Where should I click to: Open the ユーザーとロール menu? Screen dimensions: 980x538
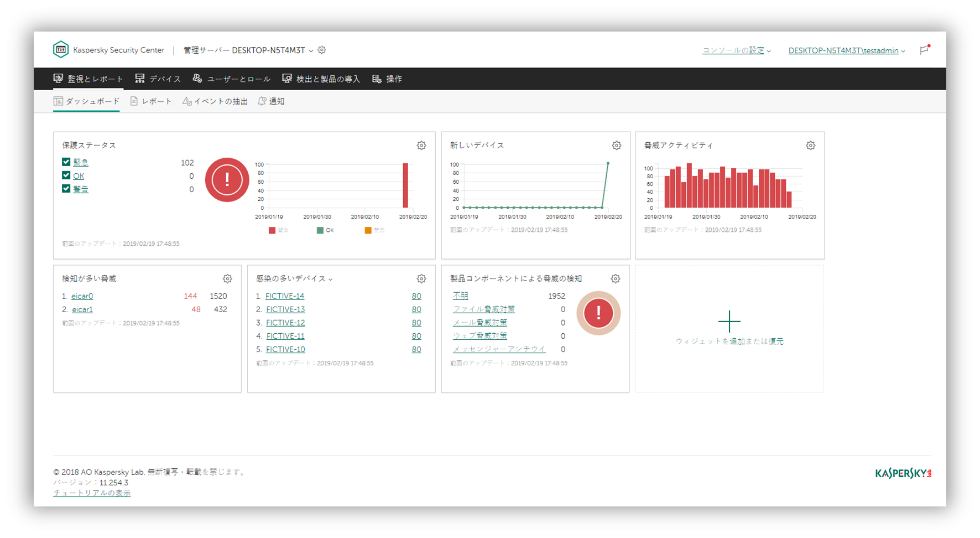point(231,79)
